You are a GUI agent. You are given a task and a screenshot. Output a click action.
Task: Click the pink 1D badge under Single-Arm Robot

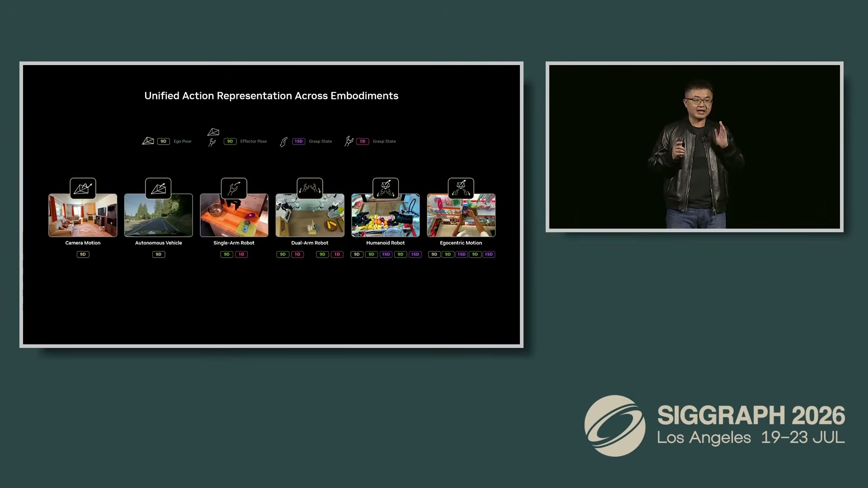[x=241, y=254]
